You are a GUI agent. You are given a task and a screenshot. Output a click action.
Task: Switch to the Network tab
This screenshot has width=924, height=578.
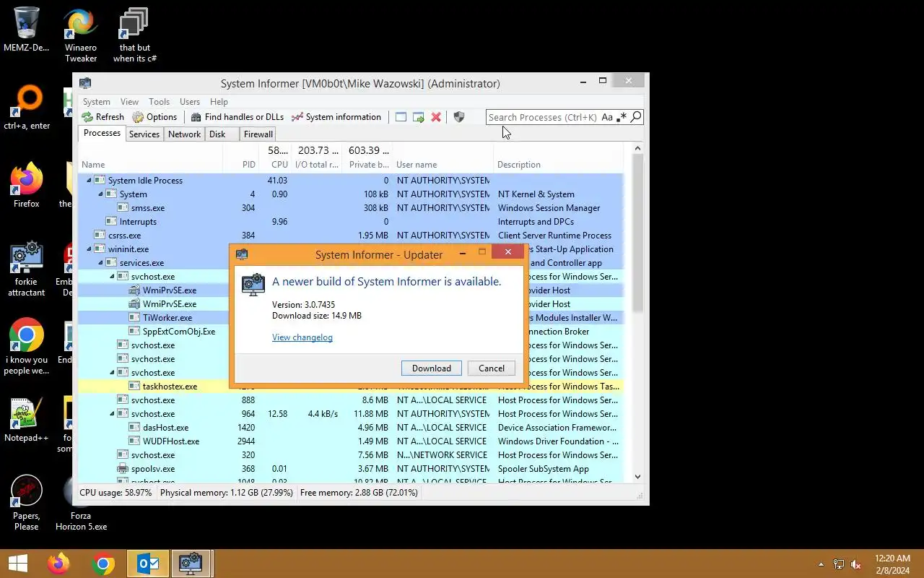pos(184,134)
